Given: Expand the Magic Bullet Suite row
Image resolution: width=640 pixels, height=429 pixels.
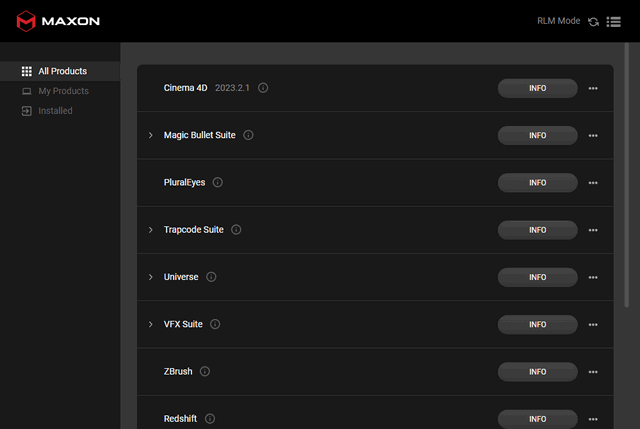Looking at the screenshot, I should tap(151, 135).
